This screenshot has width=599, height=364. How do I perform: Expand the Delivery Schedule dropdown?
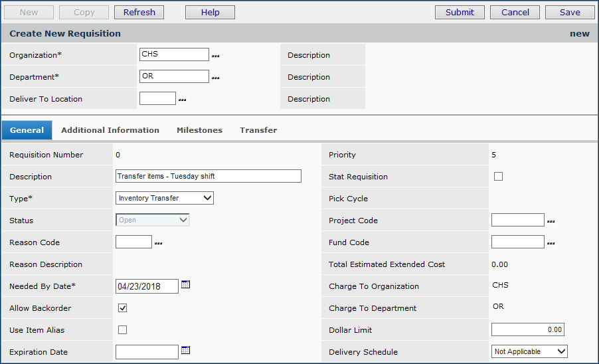529,351
